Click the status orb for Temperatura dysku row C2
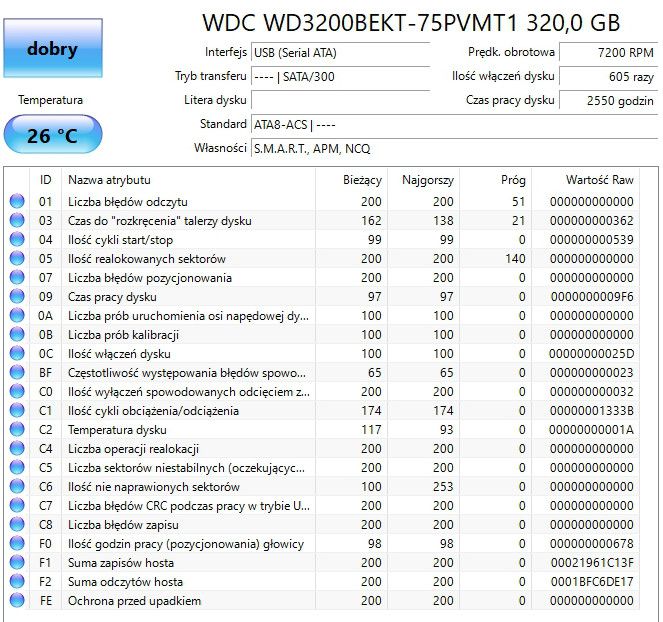Screen dimensions: 663x622 click(x=17, y=429)
